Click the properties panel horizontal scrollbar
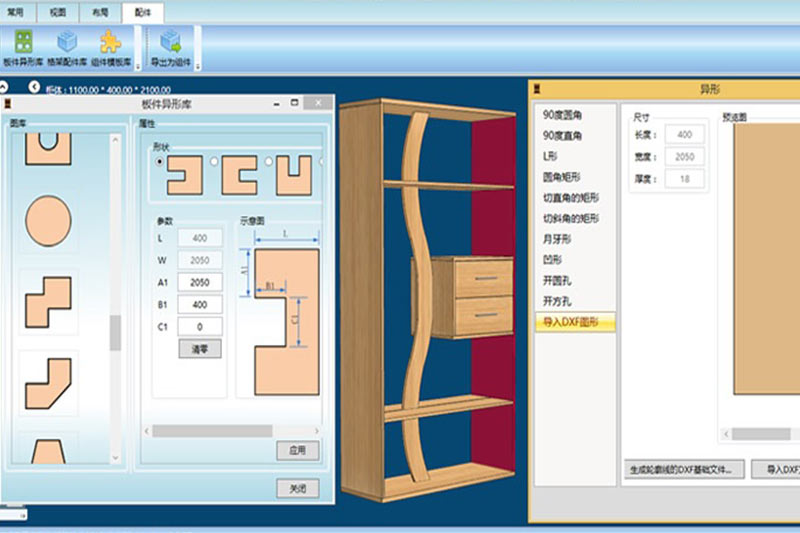Screen dimensions: 800x533 click(210, 430)
